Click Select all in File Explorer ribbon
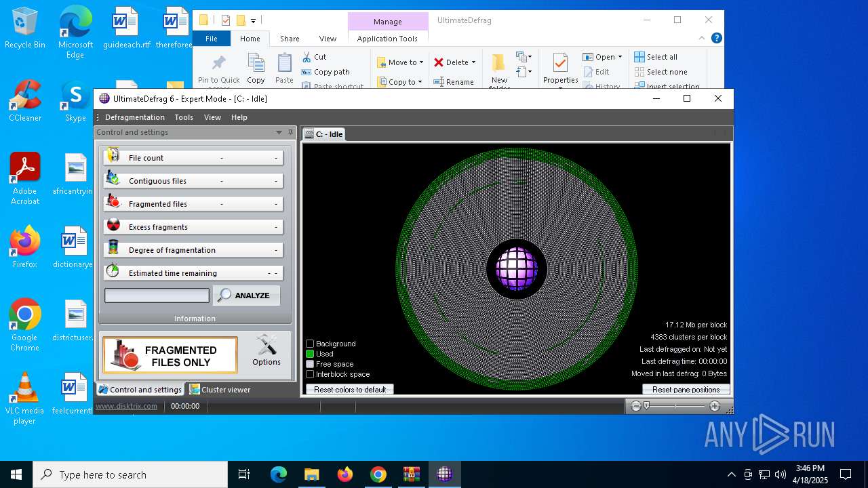The width and height of the screenshot is (868, 488). 656,57
